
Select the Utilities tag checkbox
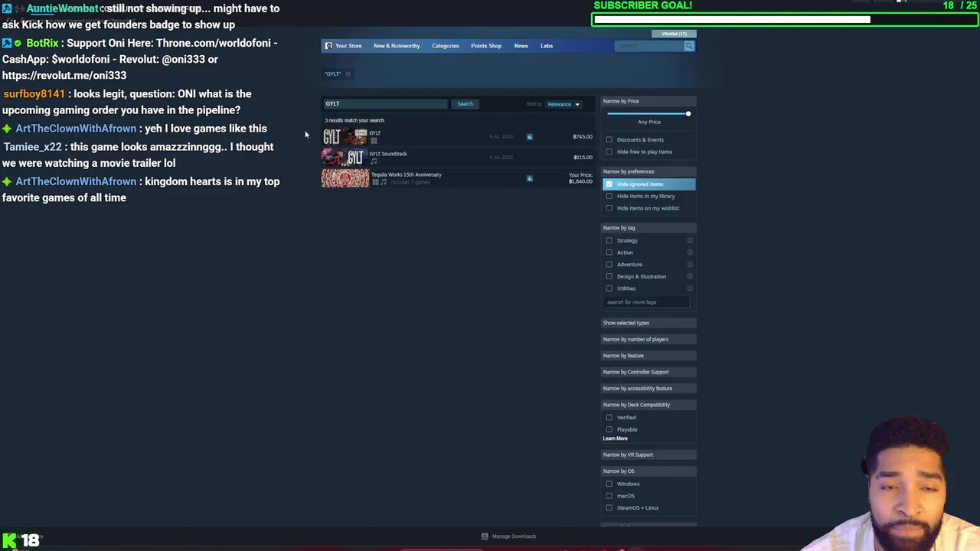pyautogui.click(x=609, y=289)
